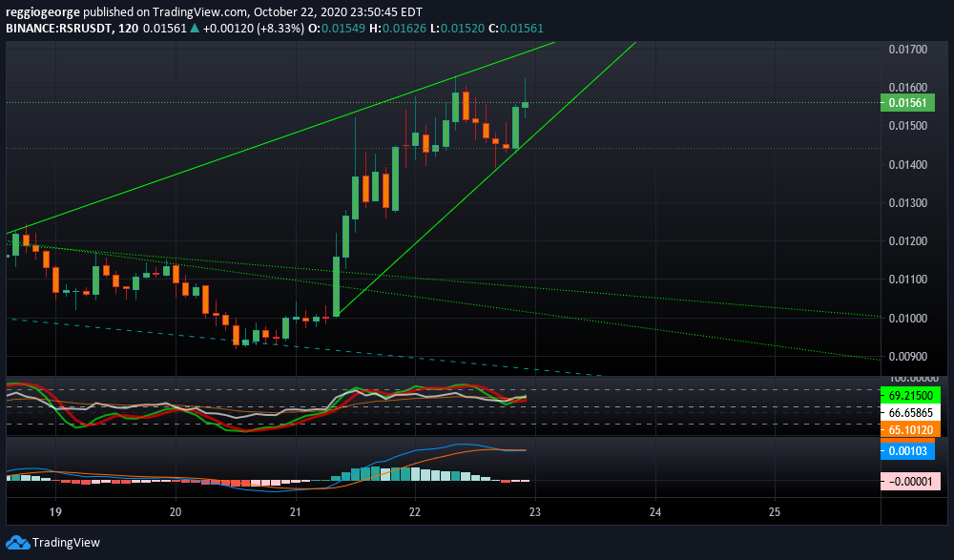The image size is (954, 560).
Task: Click the current price tag 0.01561
Action: point(908,103)
